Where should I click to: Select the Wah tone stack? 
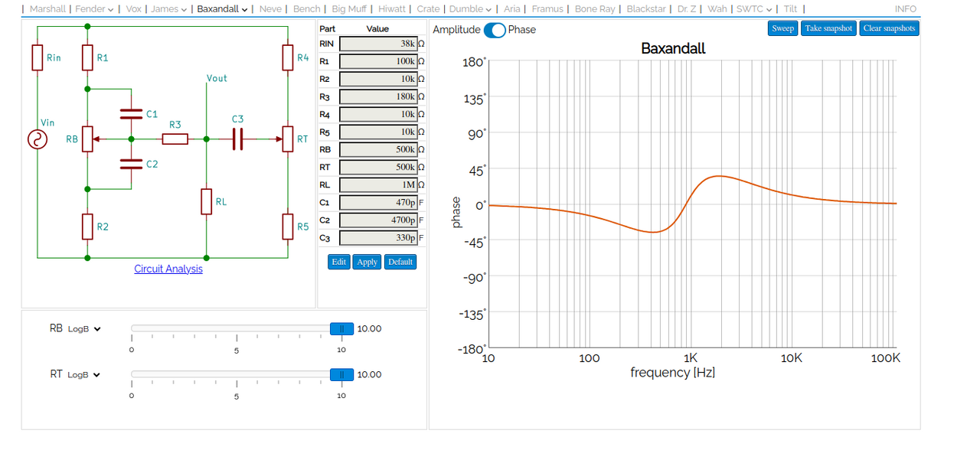point(717,9)
